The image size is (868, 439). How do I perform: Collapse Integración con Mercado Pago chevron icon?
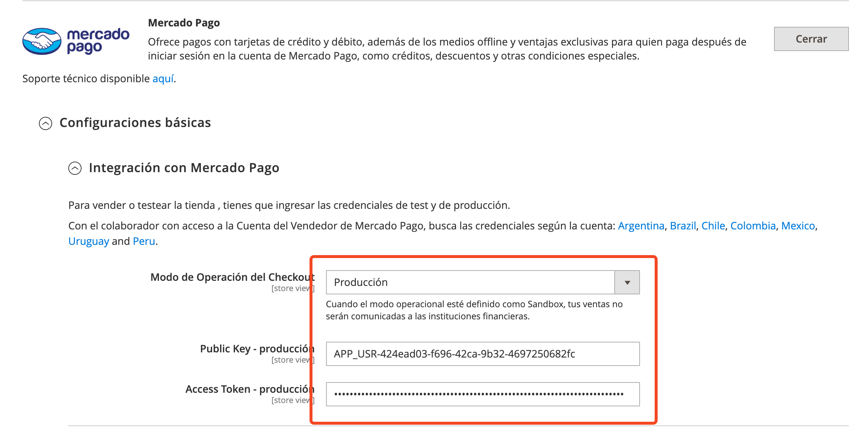[75, 168]
